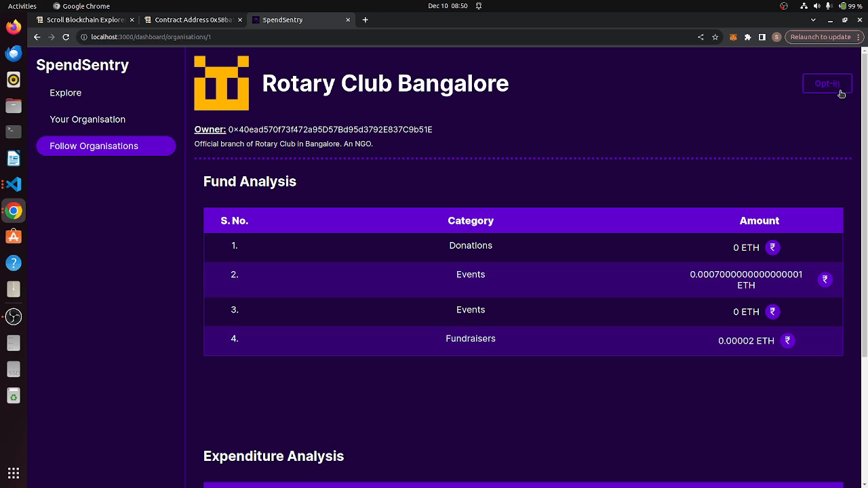Bookmark this page with the star icon

click(x=715, y=37)
